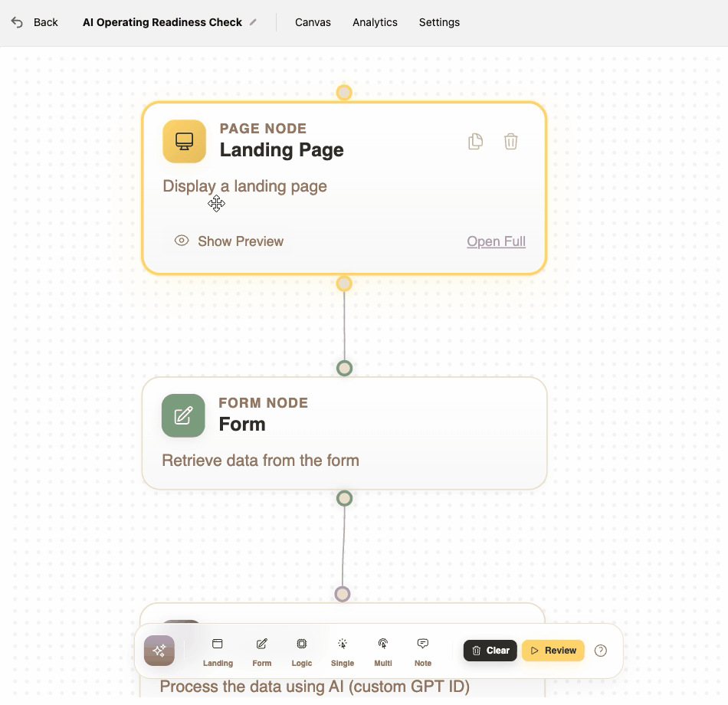Delete the Landing Page node
This screenshot has height=705, width=728.
(510, 141)
